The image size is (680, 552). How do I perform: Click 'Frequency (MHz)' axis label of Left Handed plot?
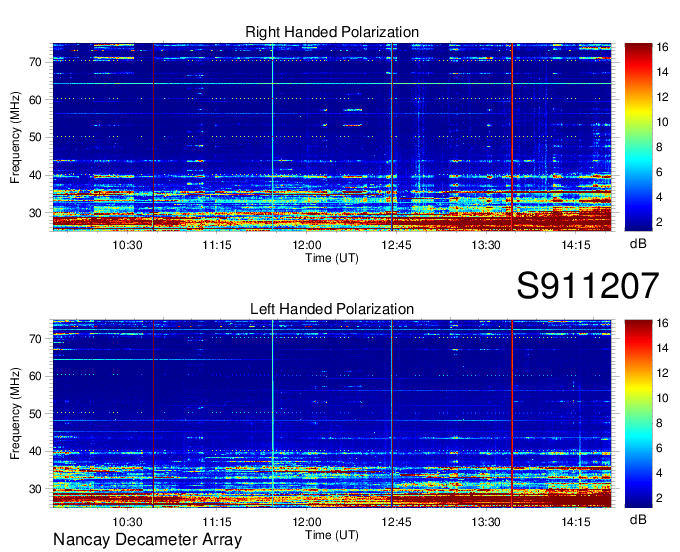point(15,414)
